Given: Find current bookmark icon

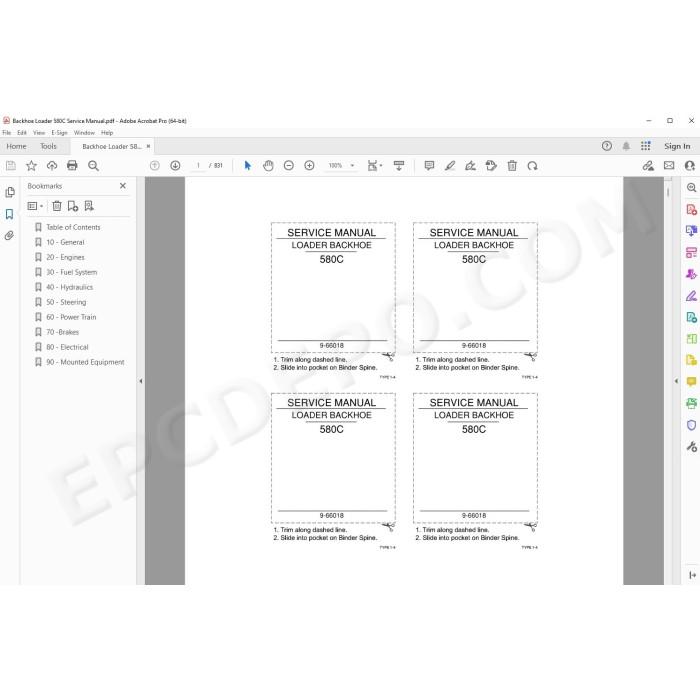Looking at the screenshot, I should coord(89,206).
